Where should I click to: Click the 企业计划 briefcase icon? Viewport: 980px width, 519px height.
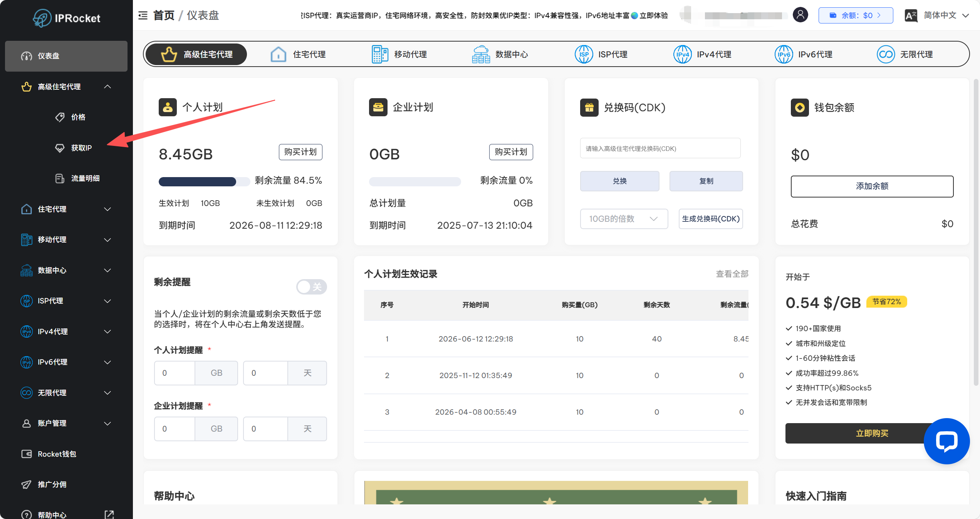[378, 107]
